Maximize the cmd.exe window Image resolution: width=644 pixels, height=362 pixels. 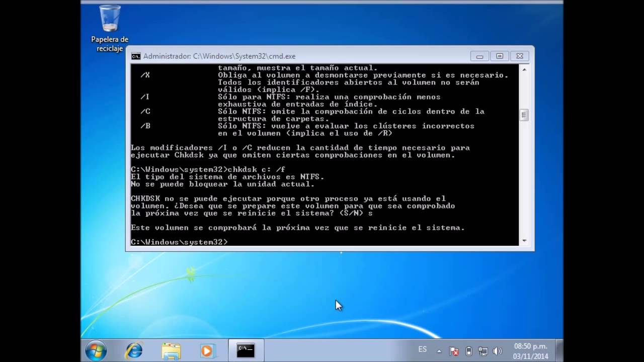[x=500, y=56]
